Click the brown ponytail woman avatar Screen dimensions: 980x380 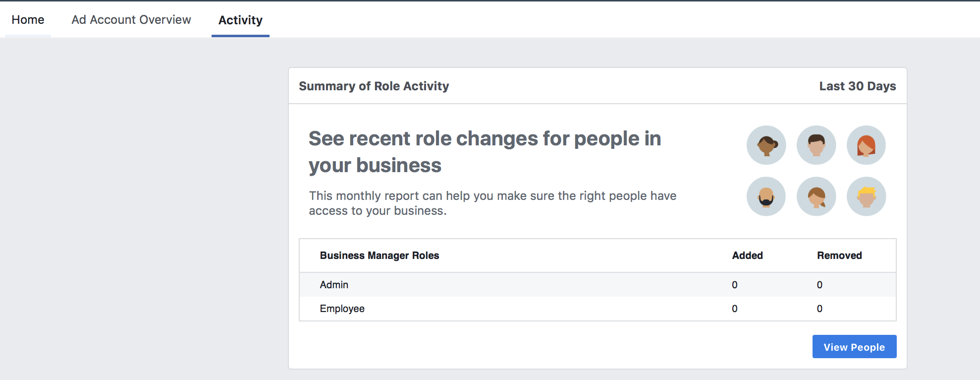(x=816, y=196)
